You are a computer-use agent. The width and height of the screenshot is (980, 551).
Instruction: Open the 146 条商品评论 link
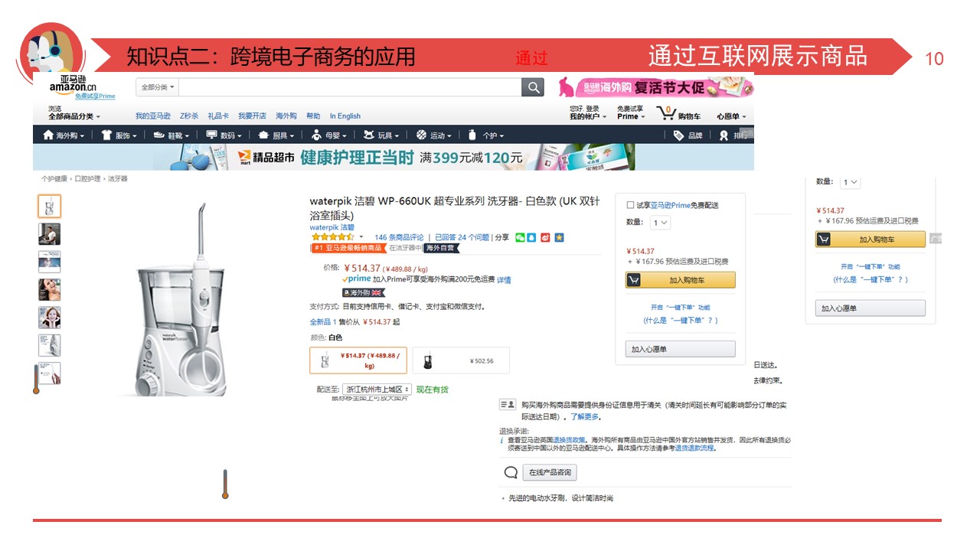399,237
